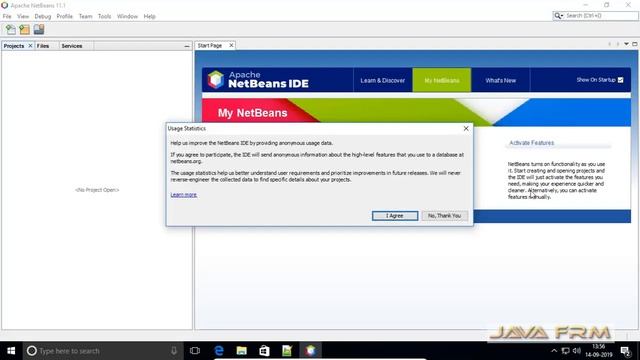Click the NetBeans taskbar icon
Screen dimensions: 640x360
tap(311, 351)
